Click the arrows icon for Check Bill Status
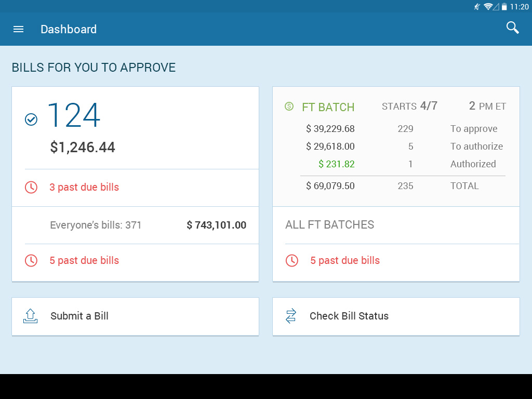Screen dimensions: 532x399 coord(291,316)
